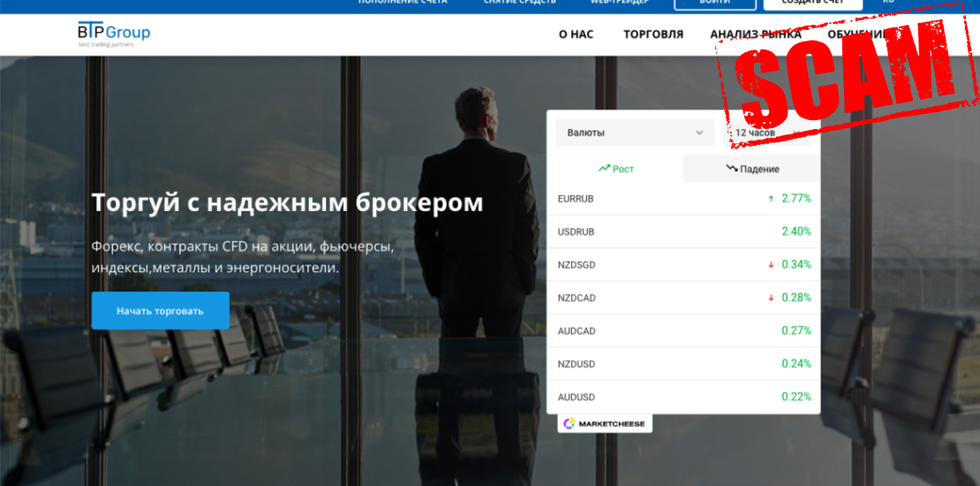
Task: Click the growth trend icon beside Рост
Action: pos(604,168)
